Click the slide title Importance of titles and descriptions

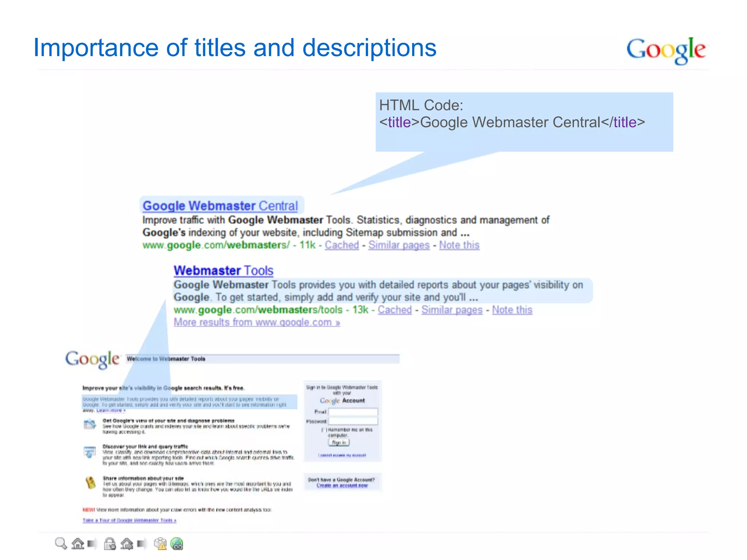(235, 48)
